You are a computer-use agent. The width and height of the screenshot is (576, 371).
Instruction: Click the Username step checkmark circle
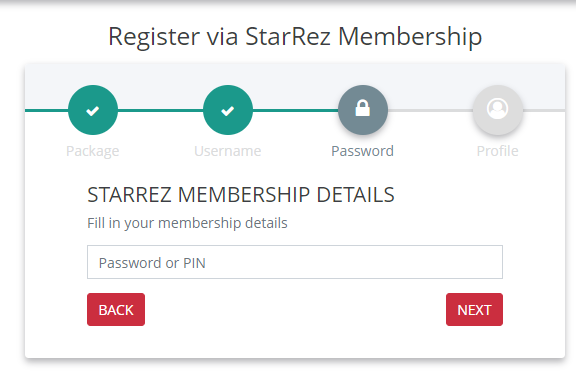coord(228,110)
